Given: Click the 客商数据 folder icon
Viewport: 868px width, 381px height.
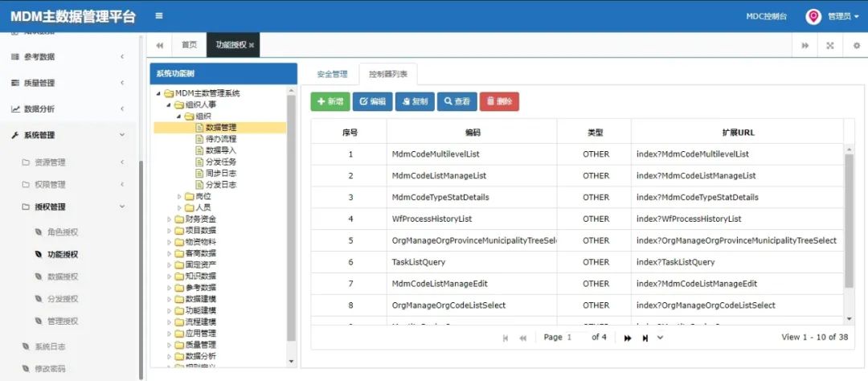Looking at the screenshot, I should (178, 253).
